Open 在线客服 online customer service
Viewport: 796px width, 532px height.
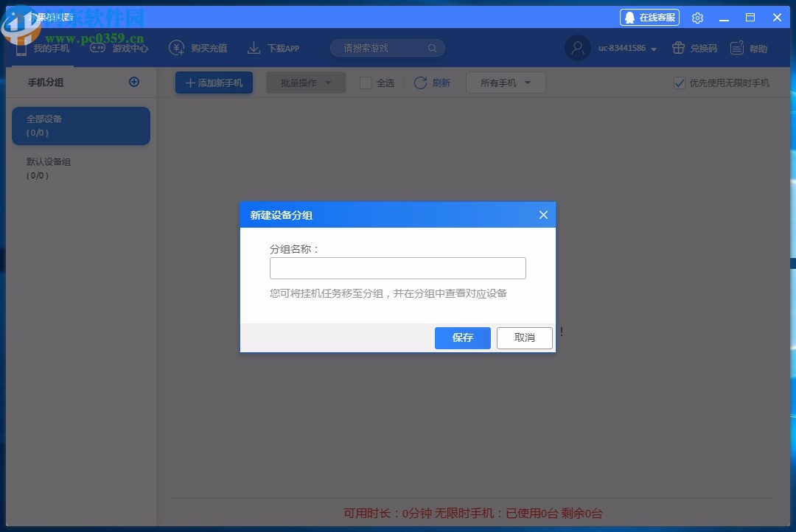click(649, 17)
